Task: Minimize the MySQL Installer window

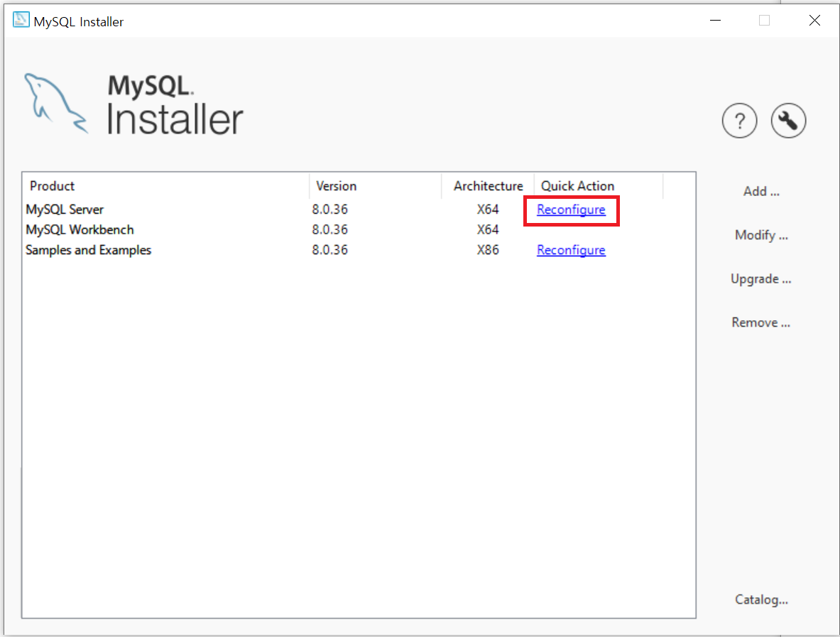Action: (x=715, y=21)
